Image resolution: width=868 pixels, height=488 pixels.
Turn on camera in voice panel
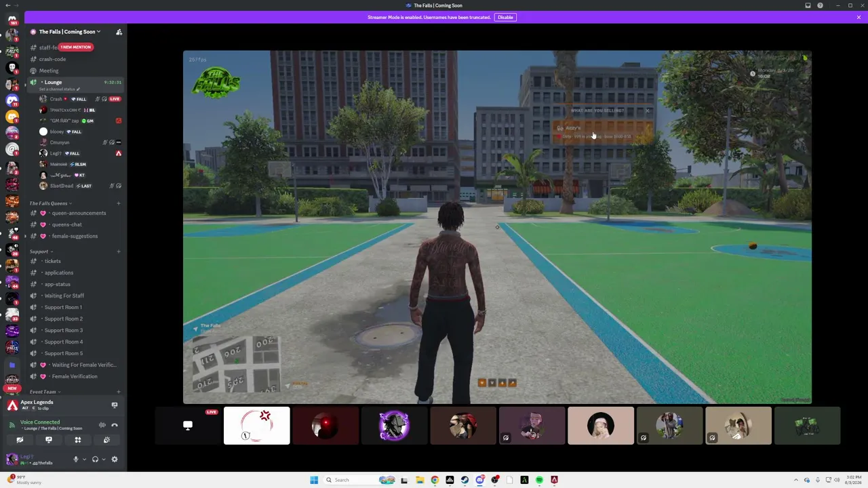click(x=20, y=440)
